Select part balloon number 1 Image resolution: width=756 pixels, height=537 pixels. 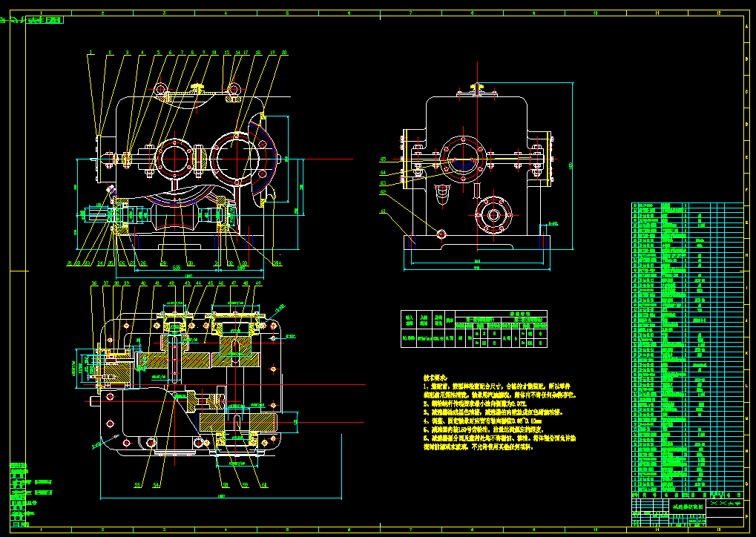coord(91,53)
